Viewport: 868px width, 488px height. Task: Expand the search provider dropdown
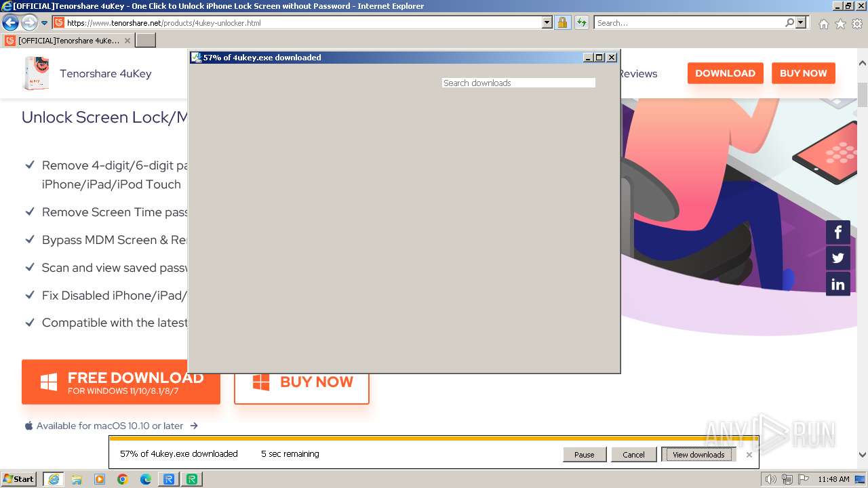click(802, 22)
